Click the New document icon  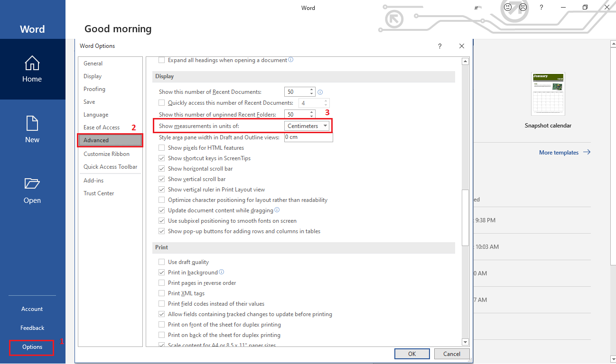click(32, 123)
